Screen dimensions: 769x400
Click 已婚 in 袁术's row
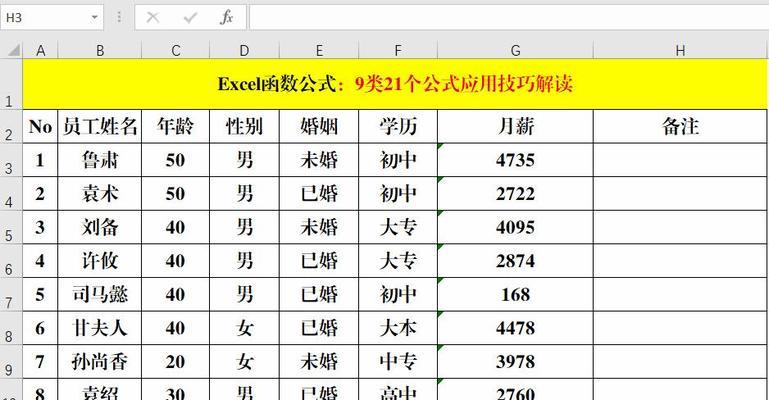[x=319, y=194]
